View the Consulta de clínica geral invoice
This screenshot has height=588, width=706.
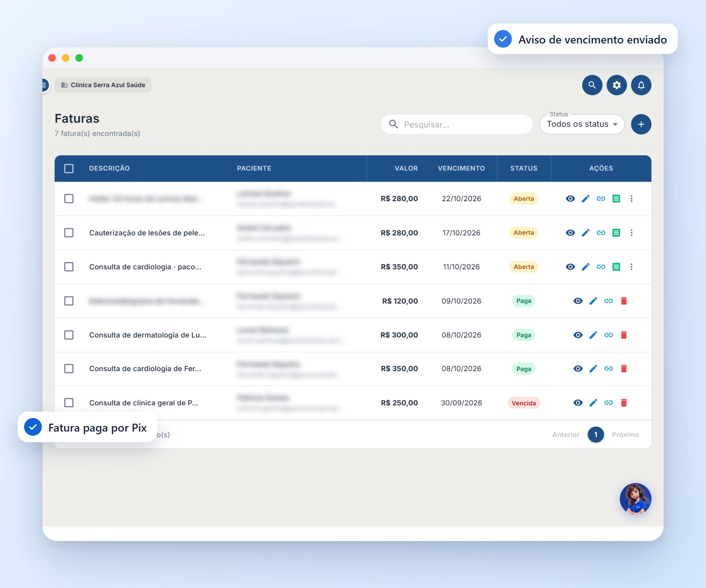(578, 402)
